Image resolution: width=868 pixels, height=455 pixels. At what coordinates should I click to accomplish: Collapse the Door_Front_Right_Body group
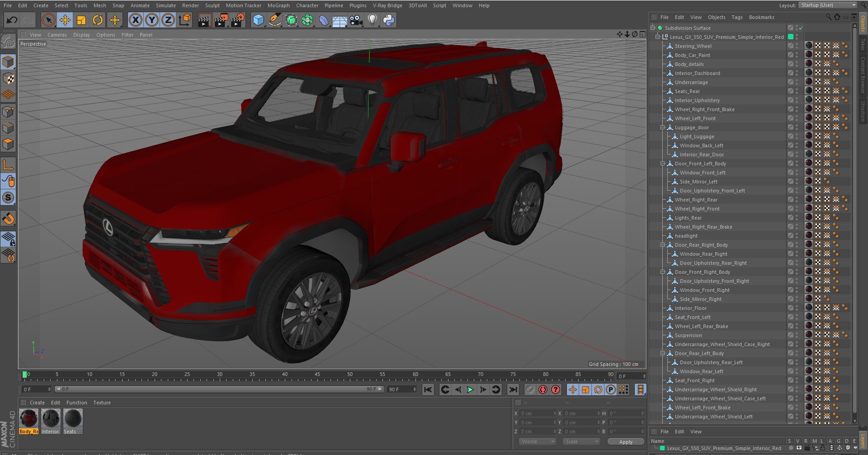pyautogui.click(x=663, y=272)
